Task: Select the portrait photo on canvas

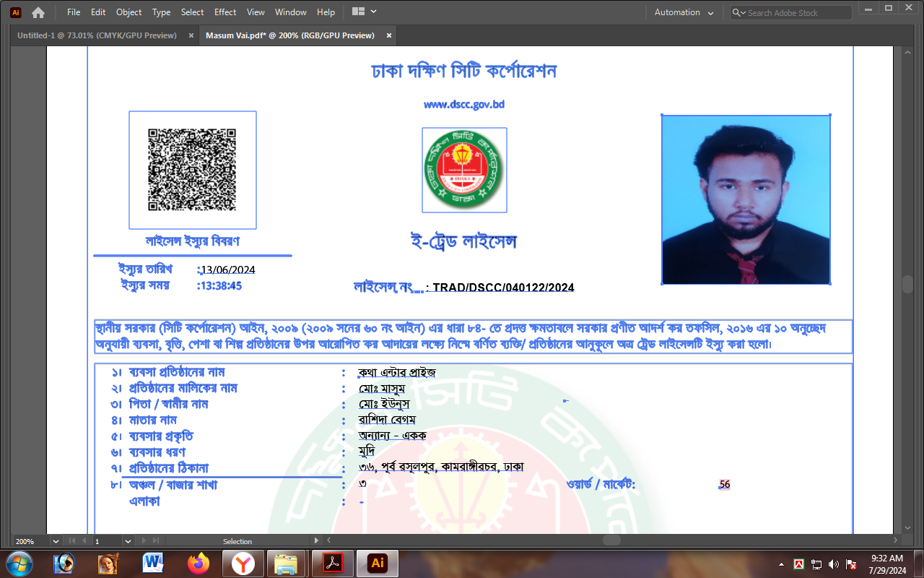Action: click(746, 199)
